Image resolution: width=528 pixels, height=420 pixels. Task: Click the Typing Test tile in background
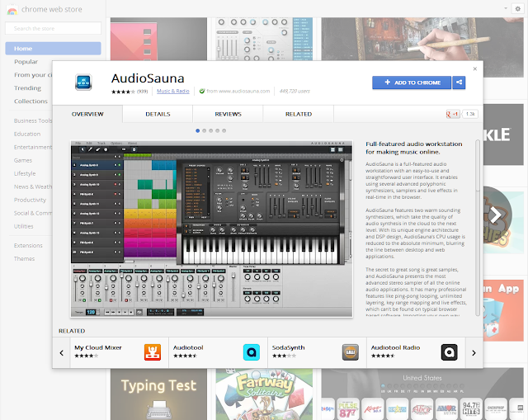click(x=158, y=394)
